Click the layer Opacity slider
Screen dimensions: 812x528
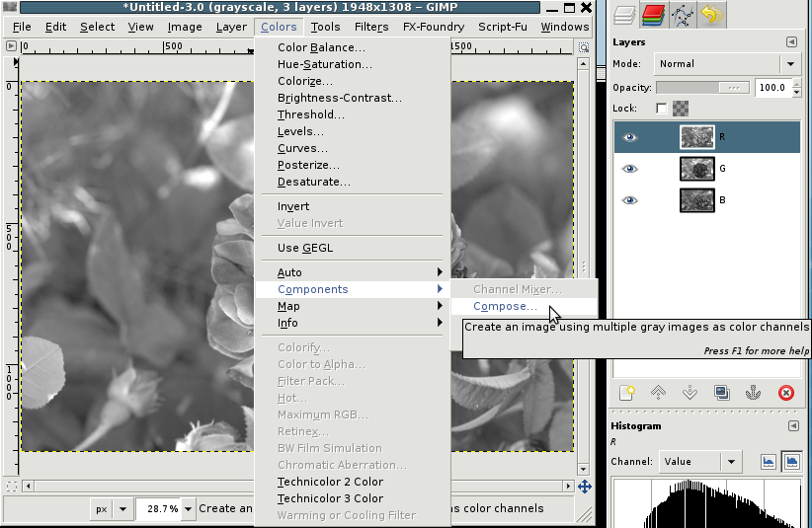pos(702,88)
